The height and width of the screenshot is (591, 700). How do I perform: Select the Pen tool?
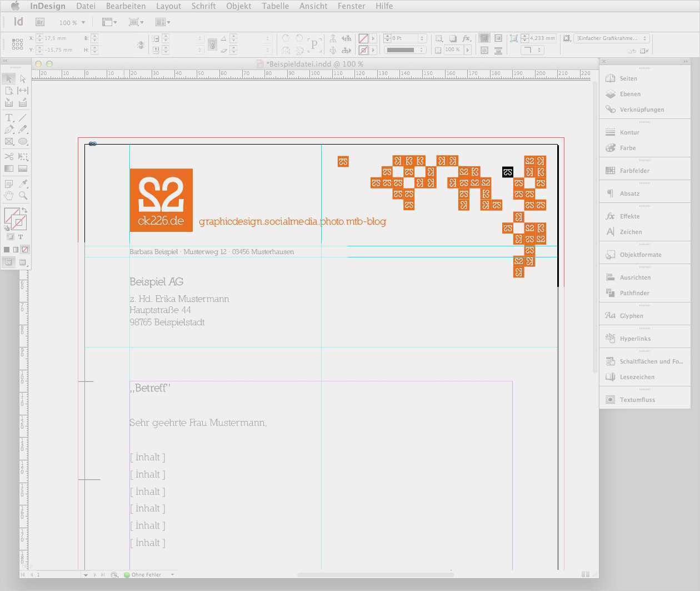click(x=9, y=130)
